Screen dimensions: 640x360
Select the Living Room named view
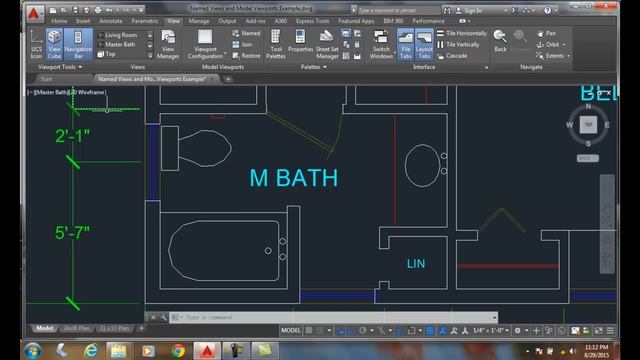tap(117, 35)
